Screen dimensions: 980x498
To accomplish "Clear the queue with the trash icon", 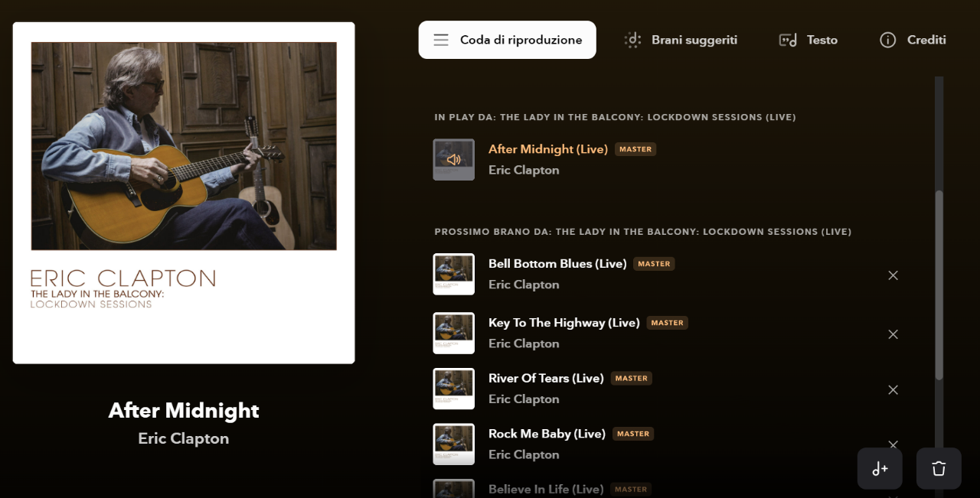I will tap(939, 468).
